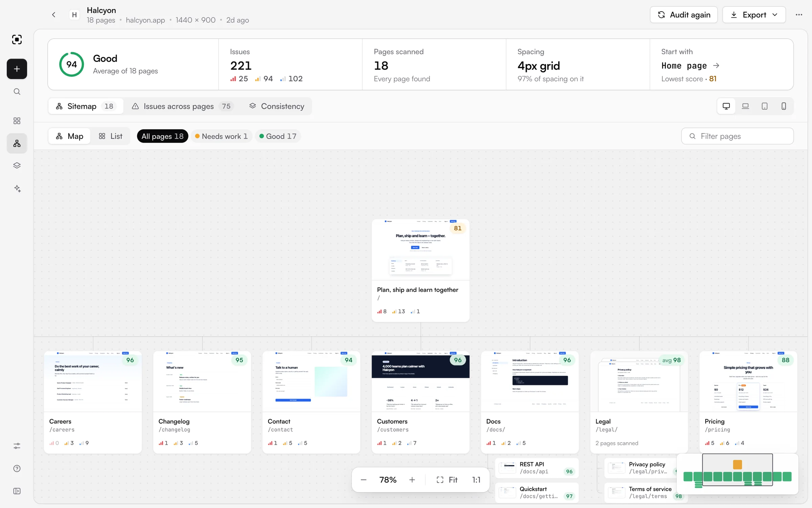Open Issues across pages tab

coord(183,106)
